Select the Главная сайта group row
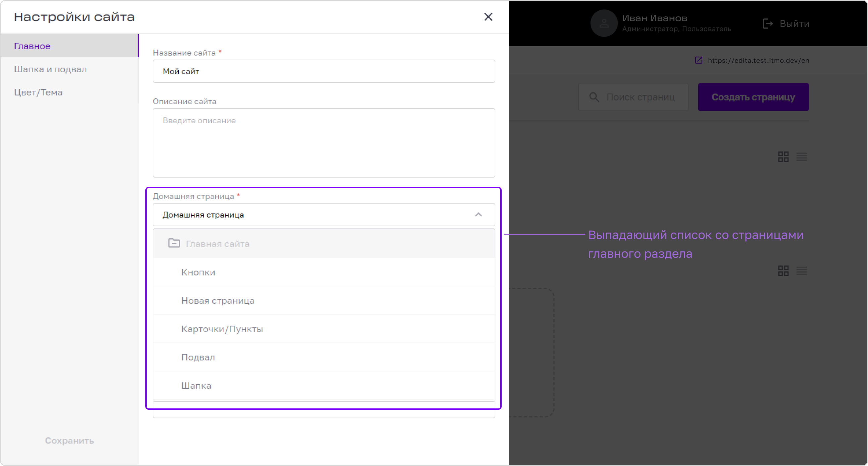The height and width of the screenshot is (466, 868). coord(324,244)
